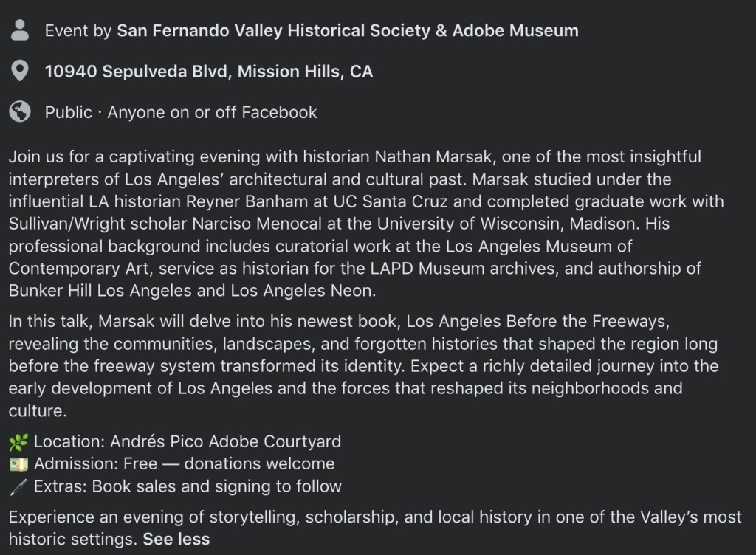Click the location pin icon

[x=21, y=72]
